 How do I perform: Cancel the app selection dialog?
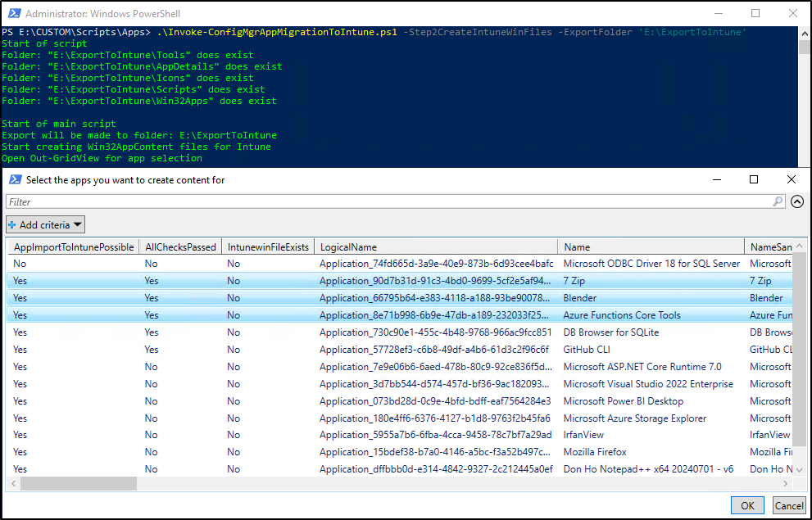pyautogui.click(x=789, y=505)
